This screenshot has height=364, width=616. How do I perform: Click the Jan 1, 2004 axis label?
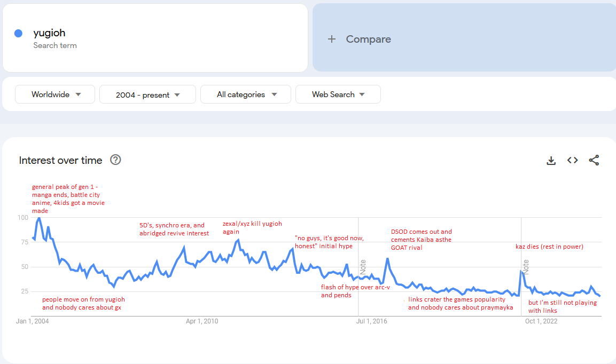pos(32,321)
